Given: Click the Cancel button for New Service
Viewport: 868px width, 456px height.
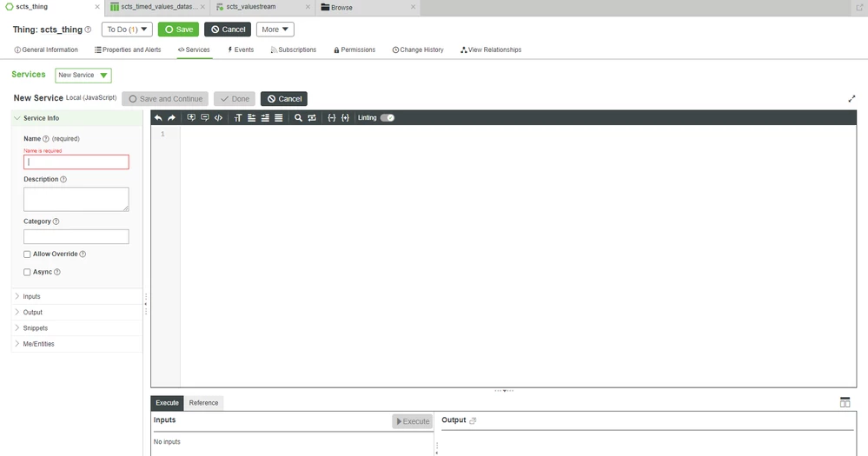Looking at the screenshot, I should pos(284,99).
